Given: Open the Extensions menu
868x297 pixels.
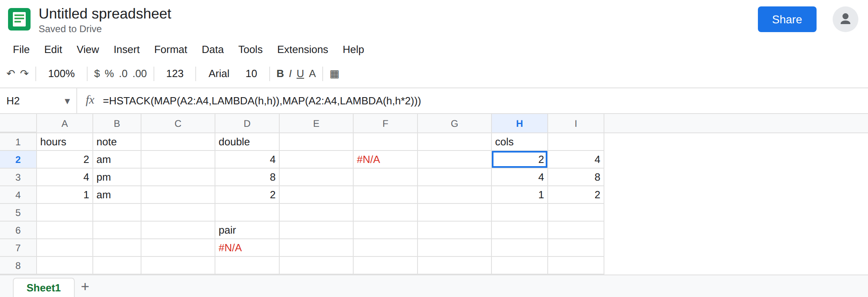Looking at the screenshot, I should (x=303, y=49).
